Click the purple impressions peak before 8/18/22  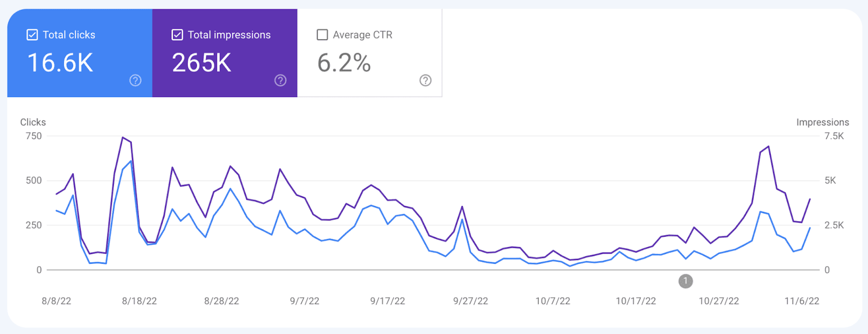[123, 137]
